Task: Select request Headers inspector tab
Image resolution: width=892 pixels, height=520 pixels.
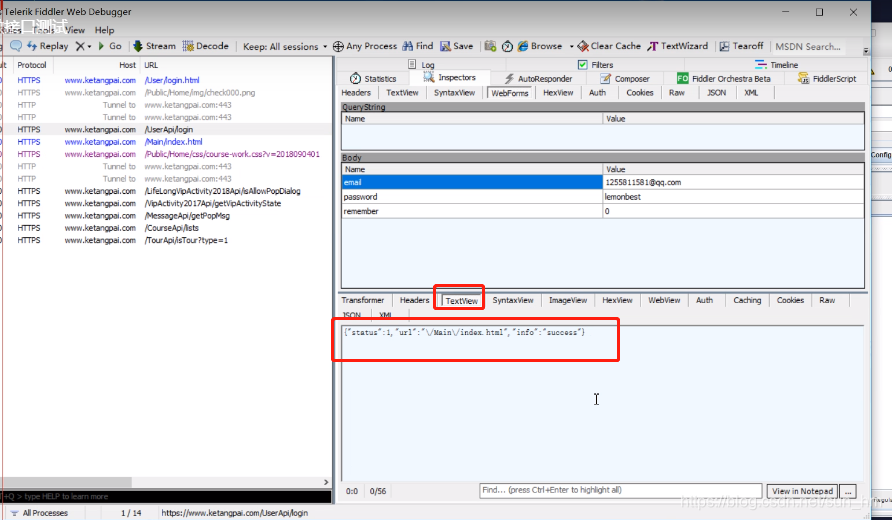Action: click(356, 93)
